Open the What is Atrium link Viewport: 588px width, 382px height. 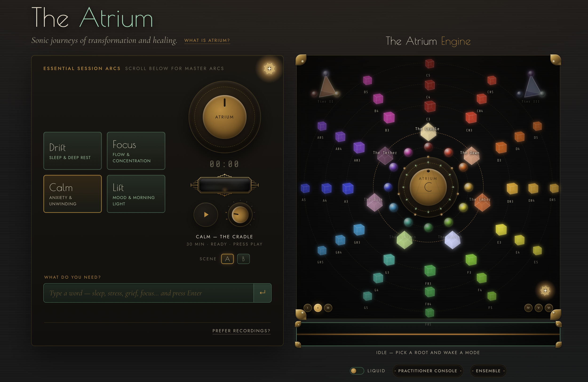[x=207, y=40]
